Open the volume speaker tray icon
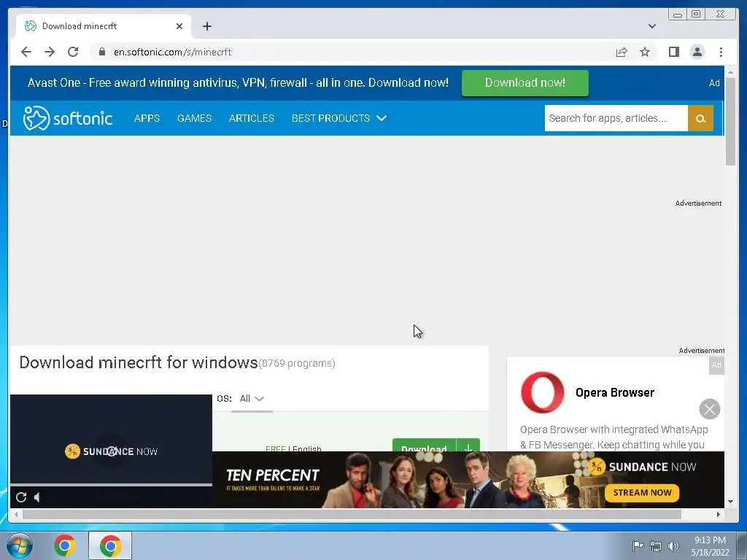747x560 pixels. coord(673,546)
